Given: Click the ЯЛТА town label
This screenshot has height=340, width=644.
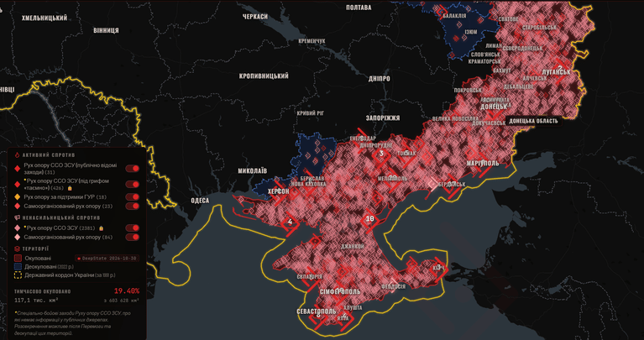Looking at the screenshot, I should (343, 318).
